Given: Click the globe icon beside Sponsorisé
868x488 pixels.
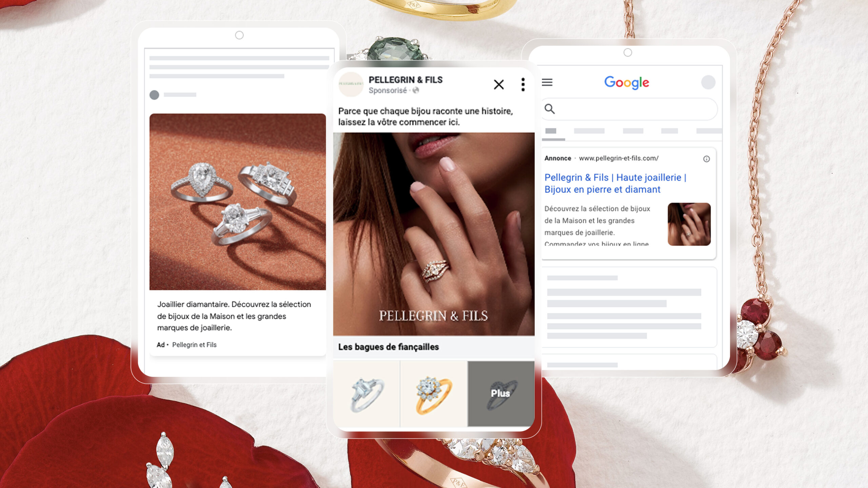Looking at the screenshot, I should 416,90.
